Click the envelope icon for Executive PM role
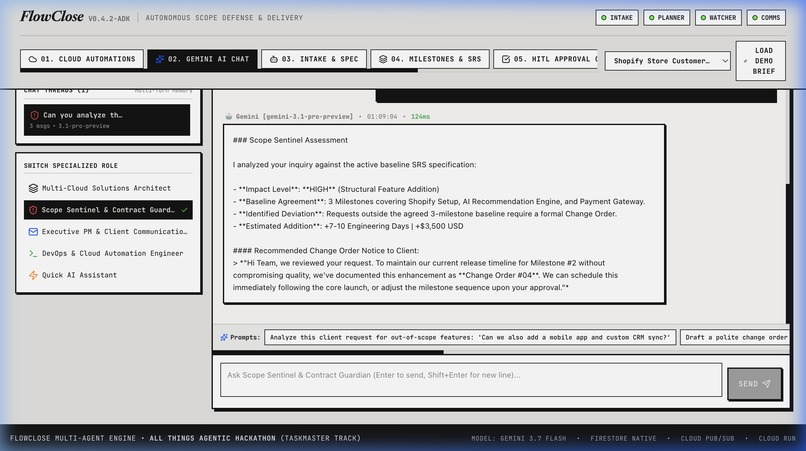 33,232
